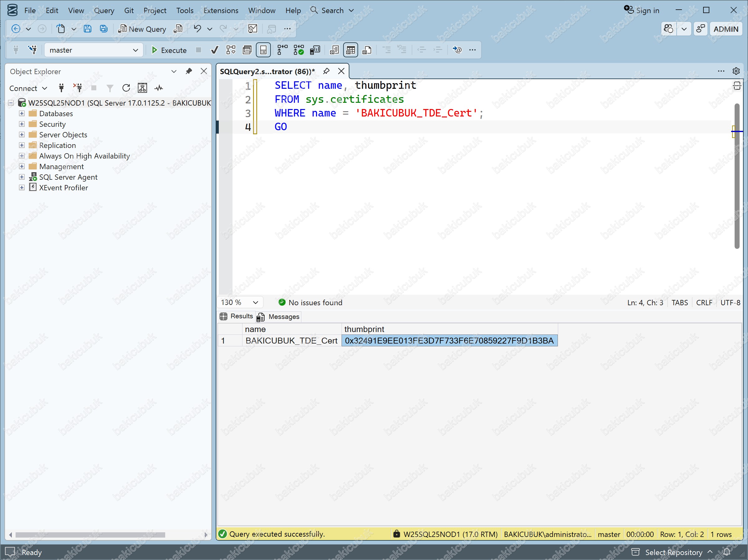This screenshot has height=560, width=748.
Task: Expand the Management node
Action: point(22,166)
